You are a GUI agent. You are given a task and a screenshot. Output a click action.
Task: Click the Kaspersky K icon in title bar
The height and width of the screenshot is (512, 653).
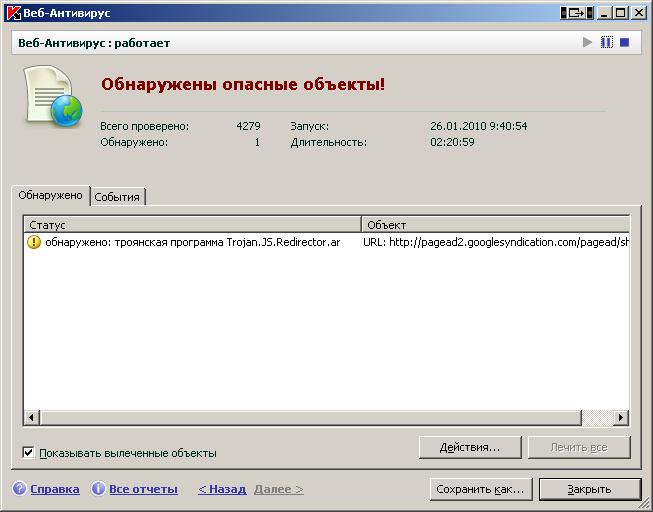pos(14,13)
